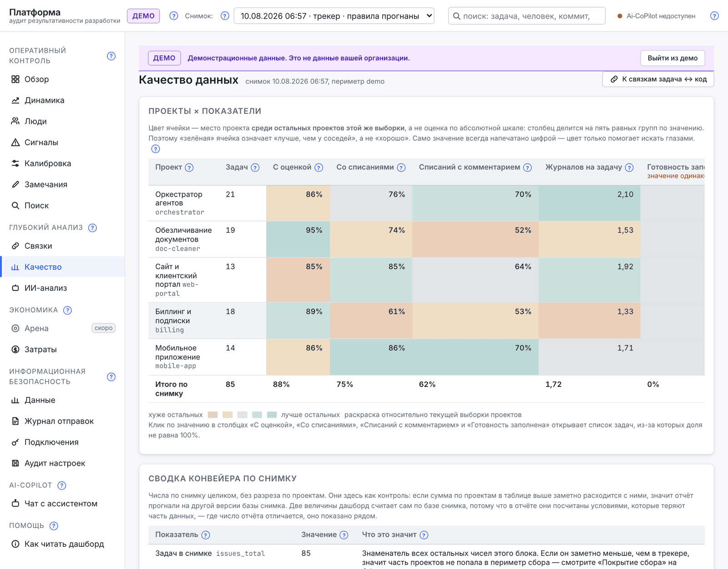The image size is (728, 569).
Task: Click the Подключения key icon
Action: click(15, 442)
